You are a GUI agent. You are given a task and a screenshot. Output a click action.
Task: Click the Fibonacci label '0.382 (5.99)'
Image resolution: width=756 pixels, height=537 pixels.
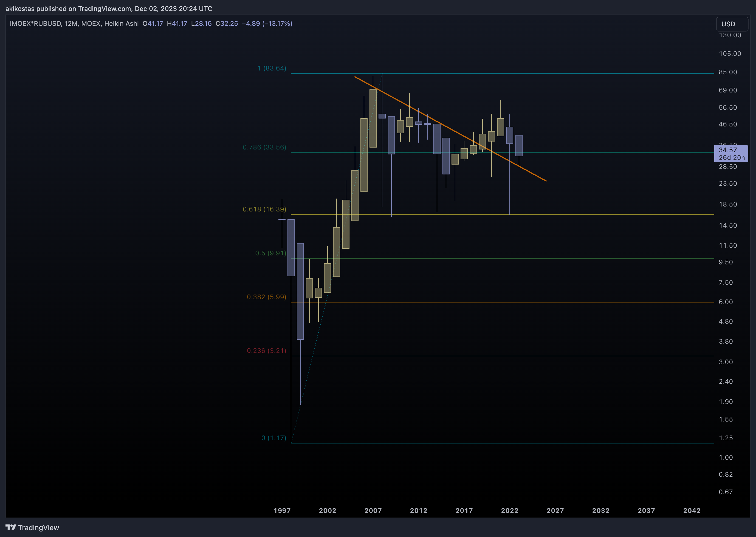click(267, 297)
